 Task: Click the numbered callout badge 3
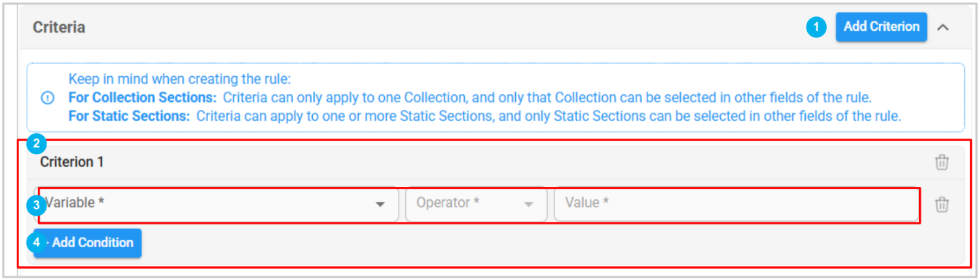click(x=37, y=205)
